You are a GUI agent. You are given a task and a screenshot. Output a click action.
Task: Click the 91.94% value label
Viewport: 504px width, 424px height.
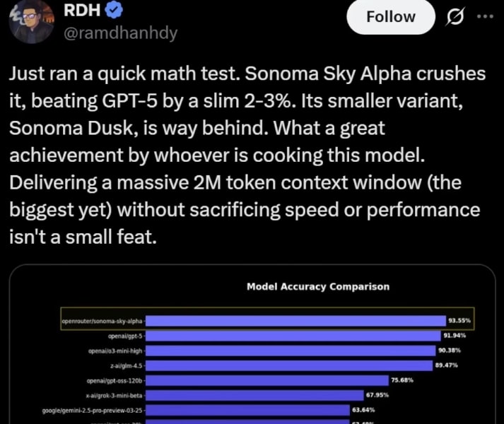point(455,335)
